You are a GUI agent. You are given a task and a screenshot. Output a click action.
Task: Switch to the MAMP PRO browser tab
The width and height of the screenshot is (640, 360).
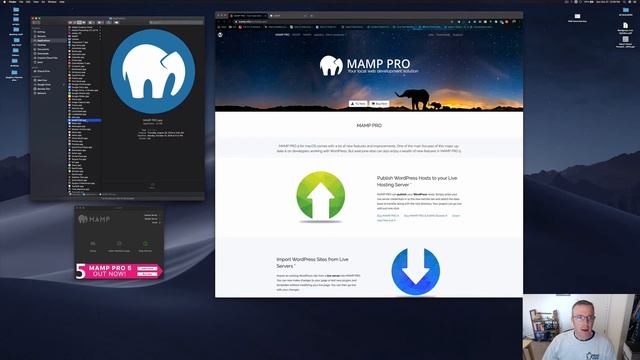click(247, 16)
